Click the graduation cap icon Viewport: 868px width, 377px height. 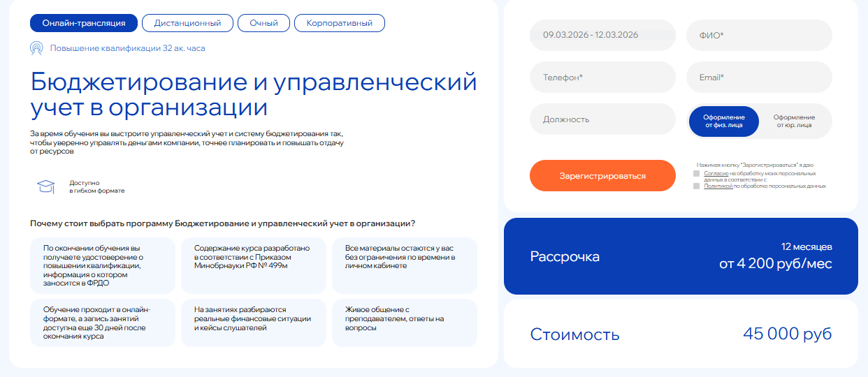tap(45, 186)
